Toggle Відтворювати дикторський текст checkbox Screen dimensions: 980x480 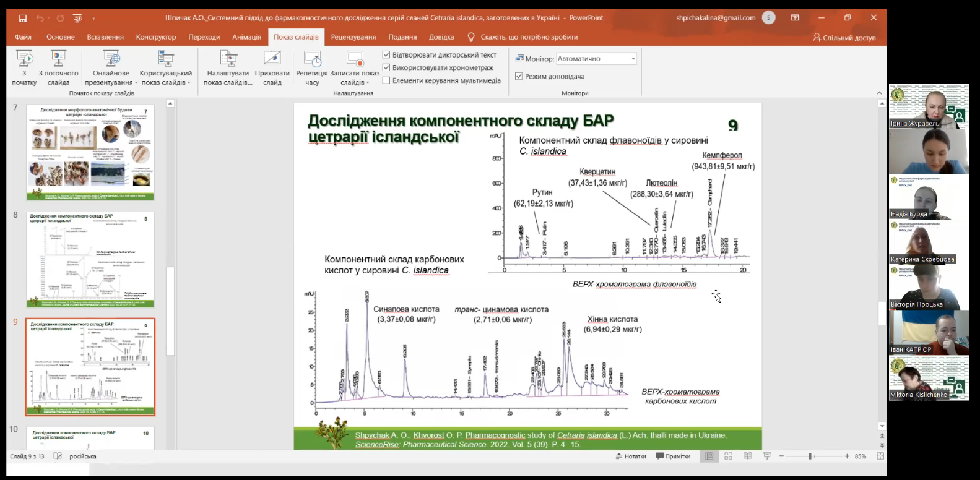point(386,55)
